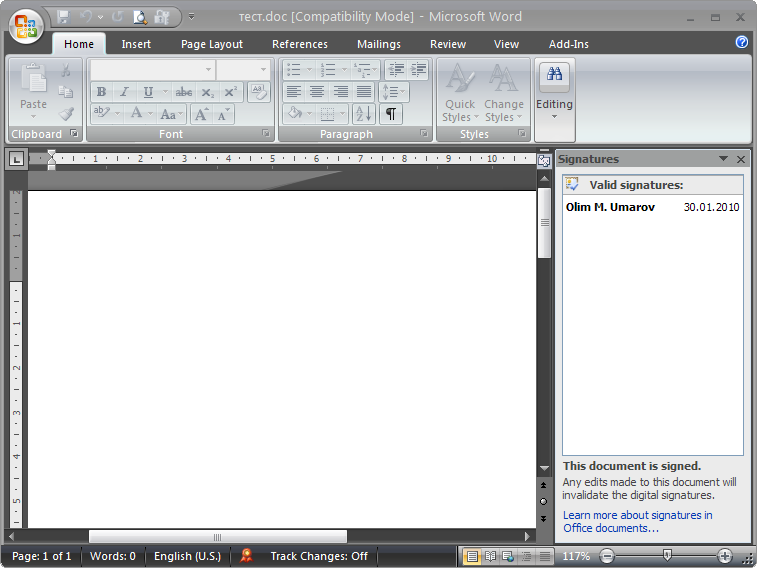
Task: Open the Insert ribbon tab
Action: (x=136, y=44)
